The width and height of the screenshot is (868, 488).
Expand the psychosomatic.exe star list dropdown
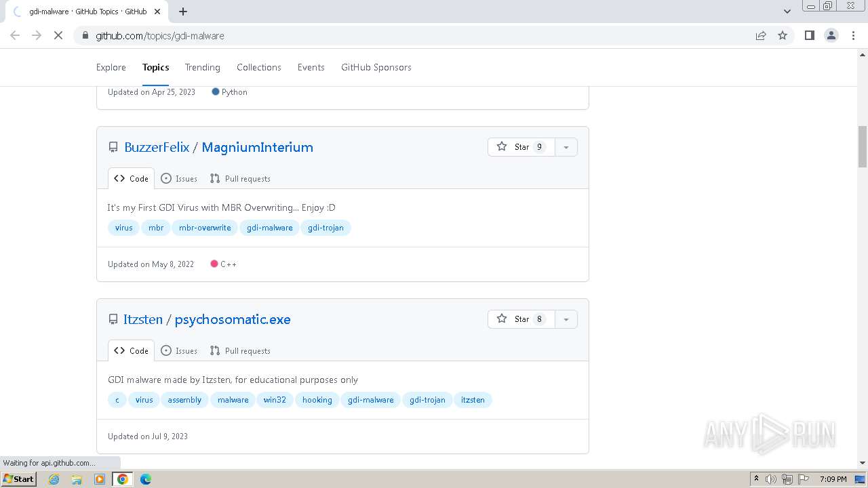tap(566, 319)
